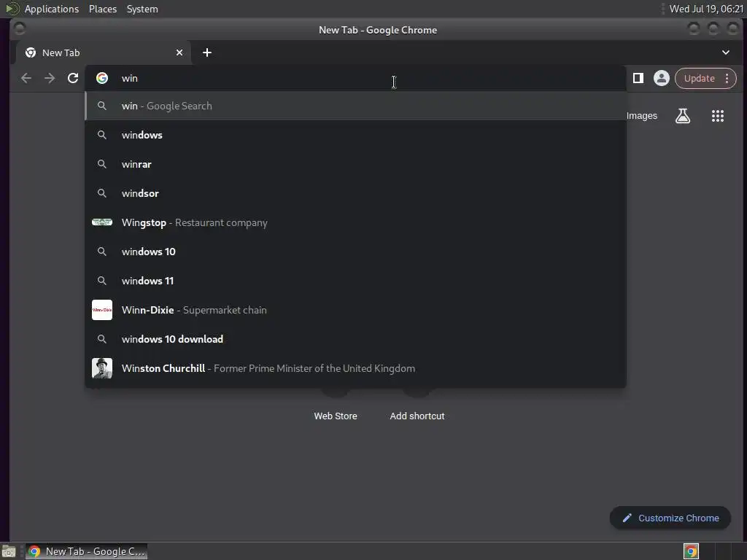Viewport: 747px width, 560px height.
Task: Click the search icon beside 'windsor'
Action: [102, 192]
